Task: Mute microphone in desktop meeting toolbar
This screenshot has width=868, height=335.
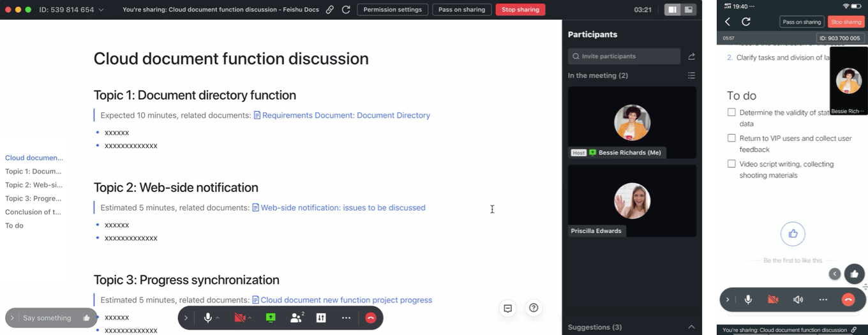Action: click(207, 318)
